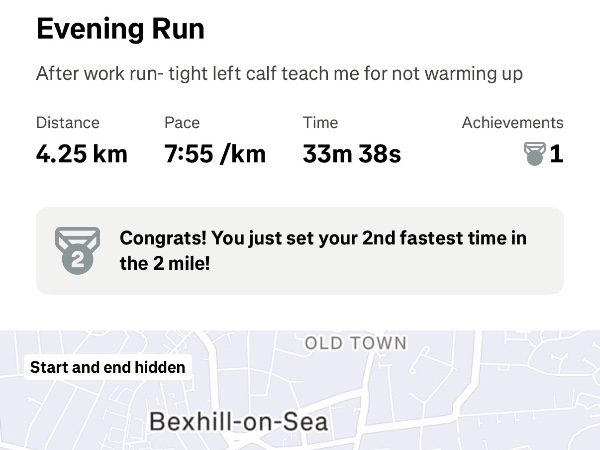The height and width of the screenshot is (450, 600).
Task: Click the "Start and end hidden" badge
Action: click(108, 367)
